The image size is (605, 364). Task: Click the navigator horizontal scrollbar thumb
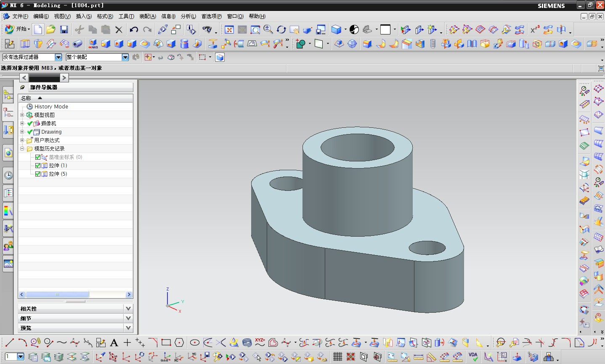[57, 295]
